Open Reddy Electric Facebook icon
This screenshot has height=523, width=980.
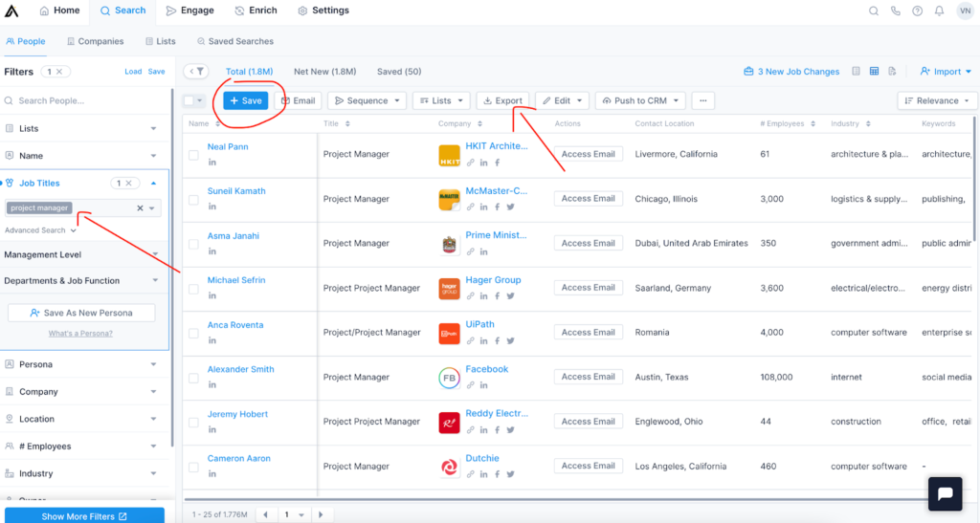pyautogui.click(x=498, y=430)
